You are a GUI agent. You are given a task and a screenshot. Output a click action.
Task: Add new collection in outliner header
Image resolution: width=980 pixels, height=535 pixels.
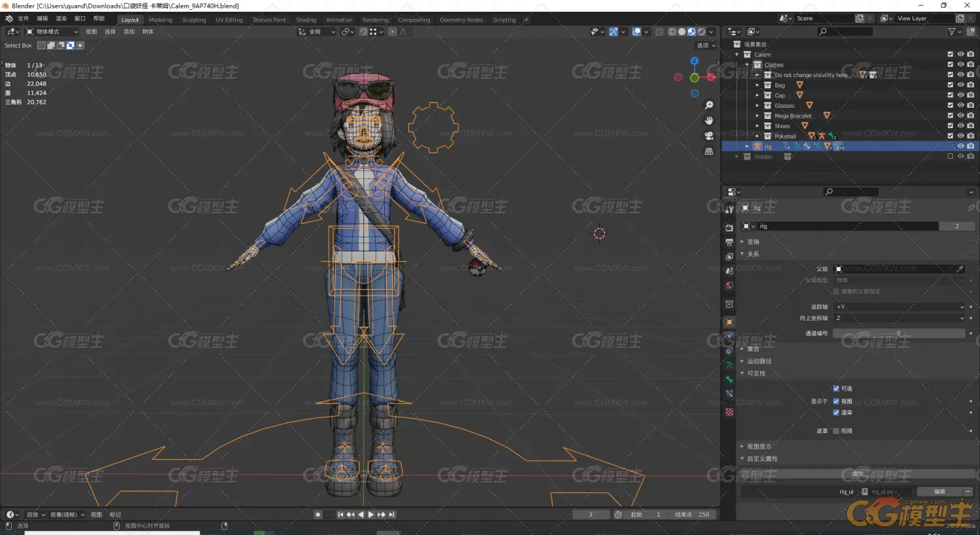point(970,31)
